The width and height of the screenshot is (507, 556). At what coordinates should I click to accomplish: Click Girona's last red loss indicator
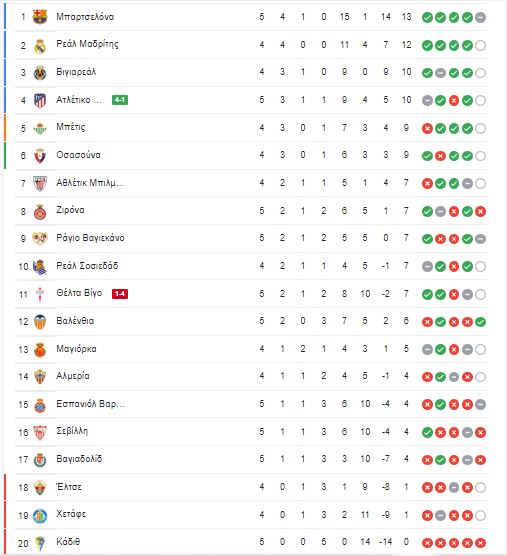point(480,212)
